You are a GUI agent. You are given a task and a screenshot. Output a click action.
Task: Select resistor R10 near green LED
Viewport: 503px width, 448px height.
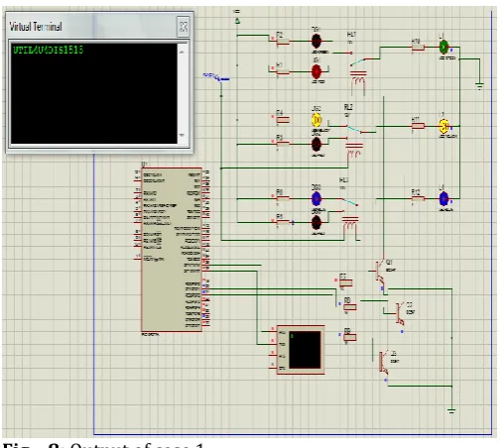click(x=418, y=48)
